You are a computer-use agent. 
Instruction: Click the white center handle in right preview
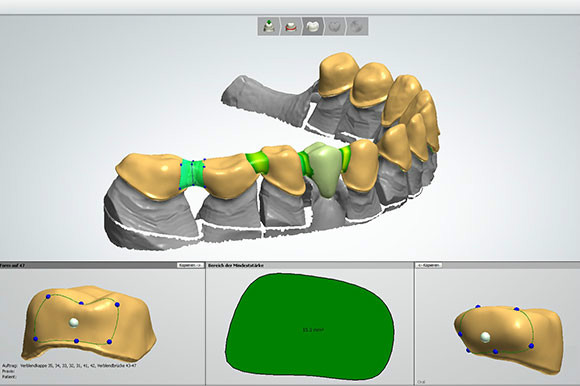[485, 337]
